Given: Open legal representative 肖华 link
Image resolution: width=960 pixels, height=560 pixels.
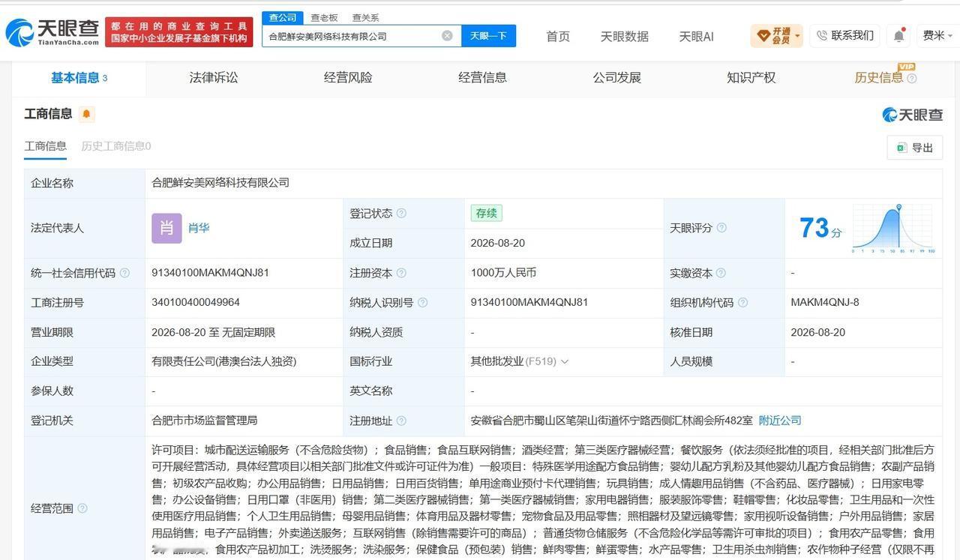Looking at the screenshot, I should pos(199,228).
